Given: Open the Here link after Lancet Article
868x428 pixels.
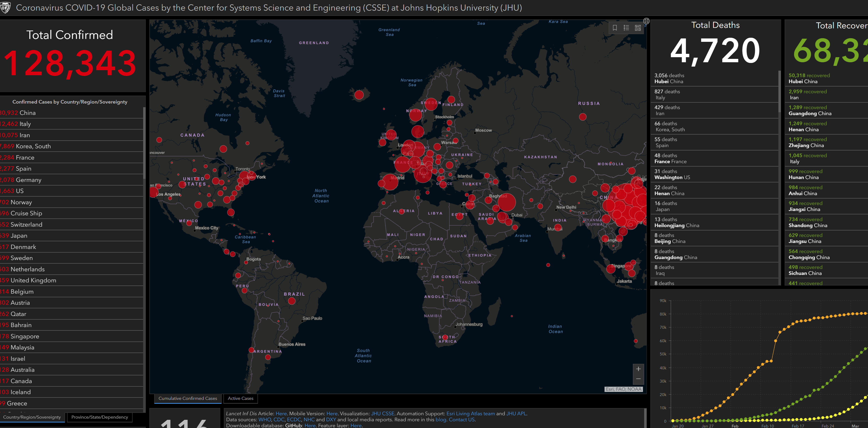Looking at the screenshot, I should pyautogui.click(x=281, y=414).
